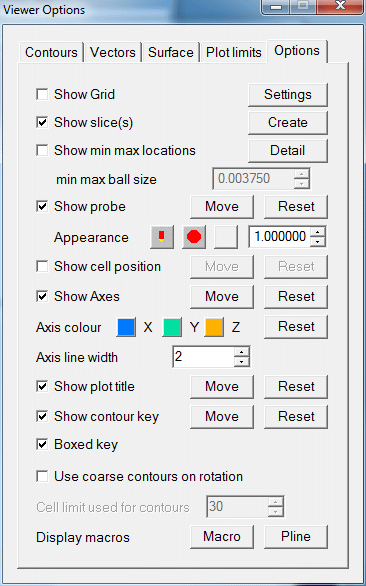Untick Show slice(s) checkbox
Screen dimensions: 366x586
coord(42,122)
